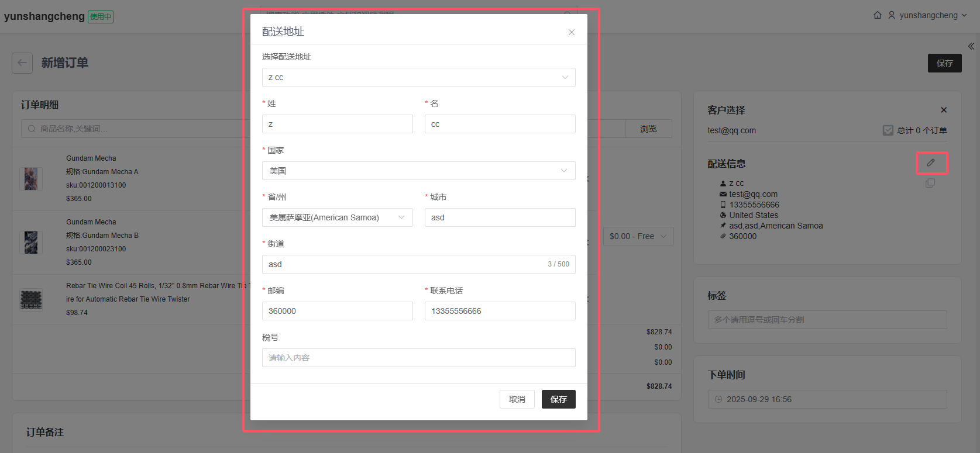Click the Gundam Mecha A product thumbnail

tap(31, 178)
